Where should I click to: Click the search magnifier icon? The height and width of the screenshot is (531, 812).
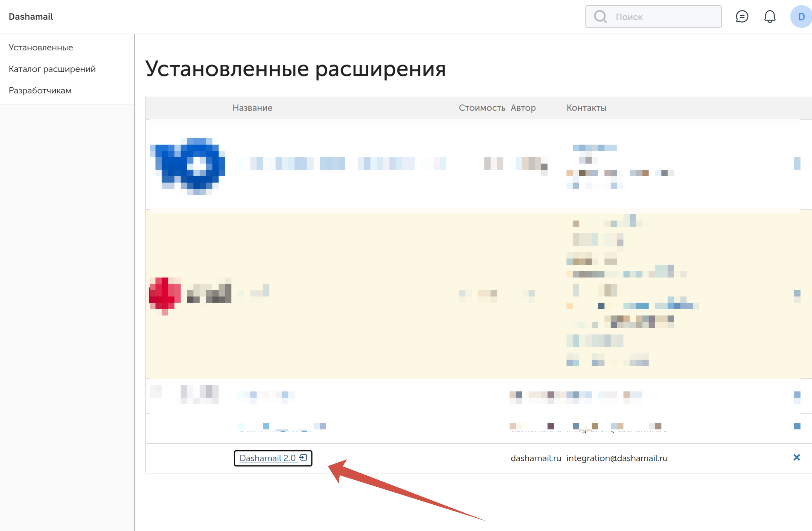click(600, 16)
